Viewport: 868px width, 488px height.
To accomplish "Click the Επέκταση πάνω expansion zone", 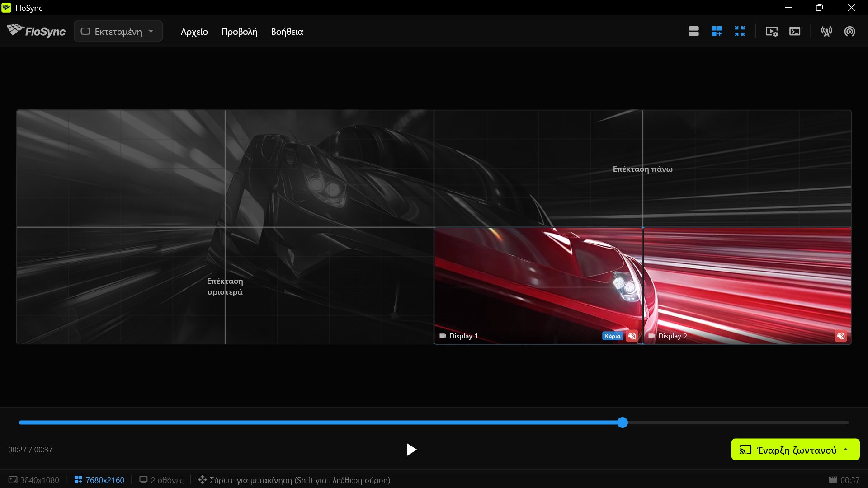I will [642, 169].
